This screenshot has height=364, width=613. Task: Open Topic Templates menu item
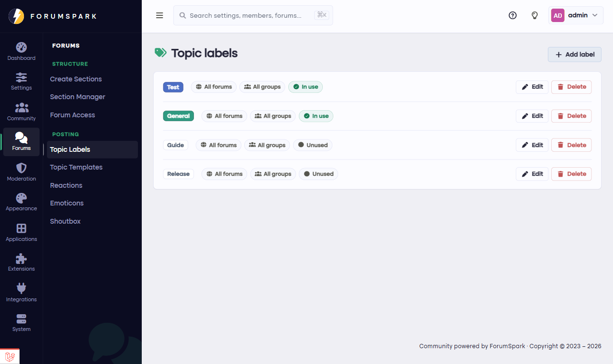click(92, 167)
